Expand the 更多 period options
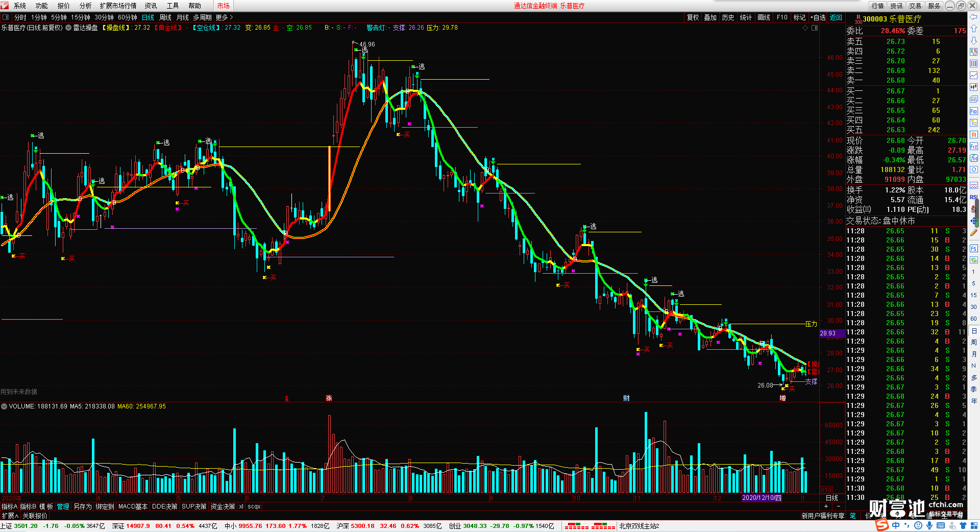Image resolution: width=980 pixels, height=532 pixels. pos(224,17)
